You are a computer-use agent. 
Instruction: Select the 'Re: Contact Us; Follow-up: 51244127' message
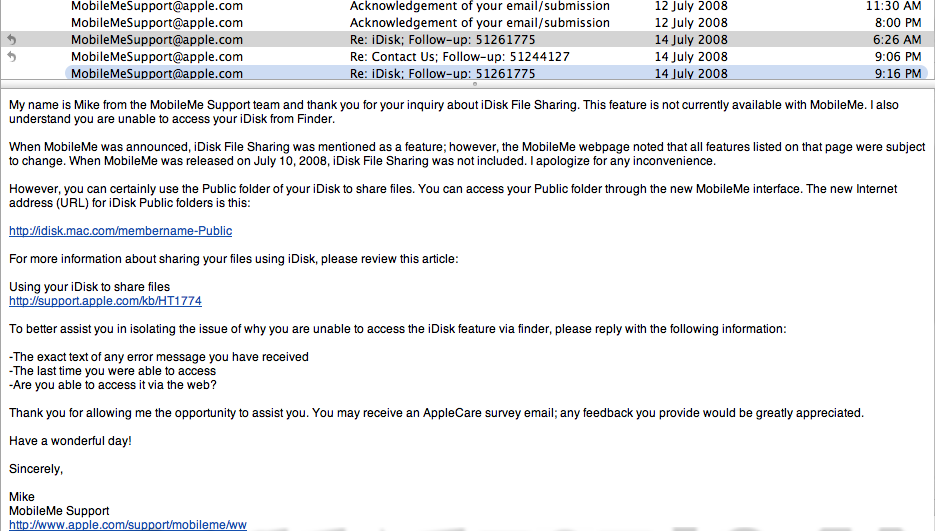point(468,57)
